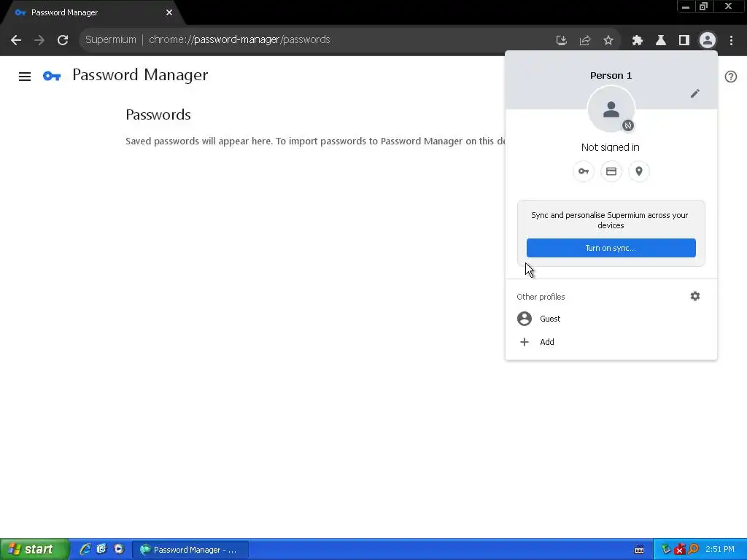Click the on-screen keyboard tray icon
747x560 pixels.
tap(639, 550)
